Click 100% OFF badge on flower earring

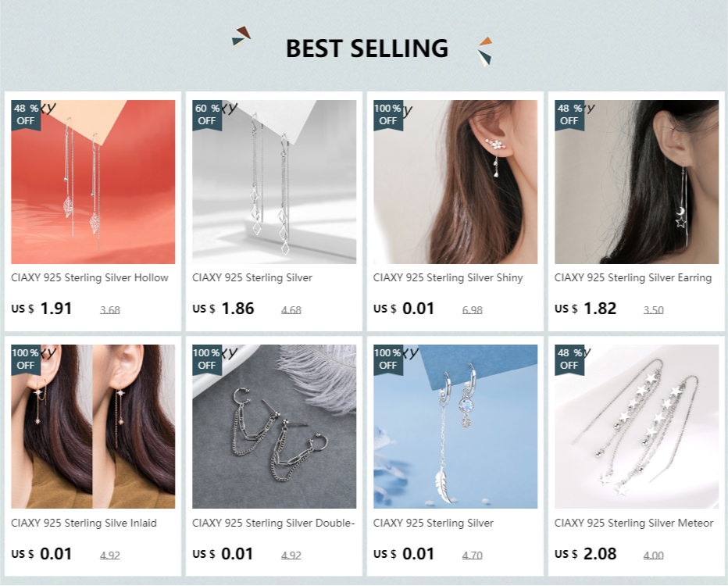(x=388, y=115)
